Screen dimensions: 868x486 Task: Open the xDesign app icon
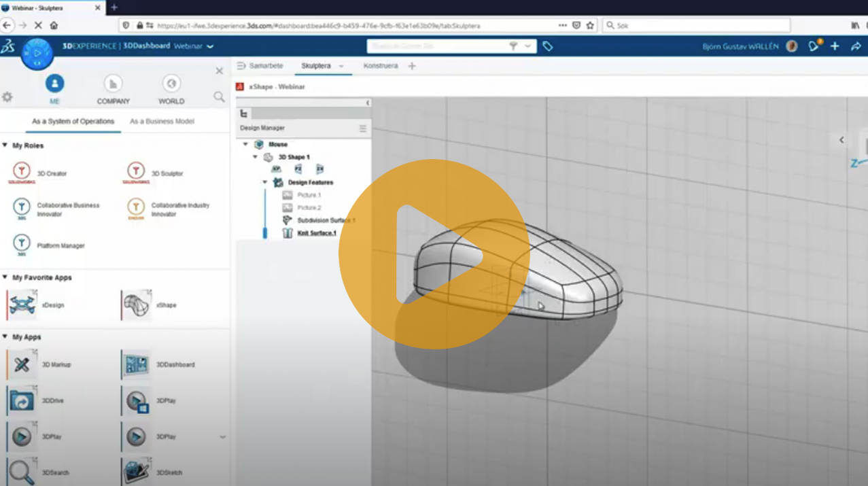[22, 305]
